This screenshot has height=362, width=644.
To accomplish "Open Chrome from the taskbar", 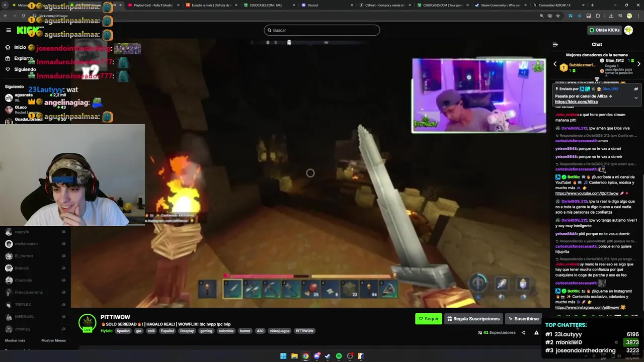I will [305, 356].
